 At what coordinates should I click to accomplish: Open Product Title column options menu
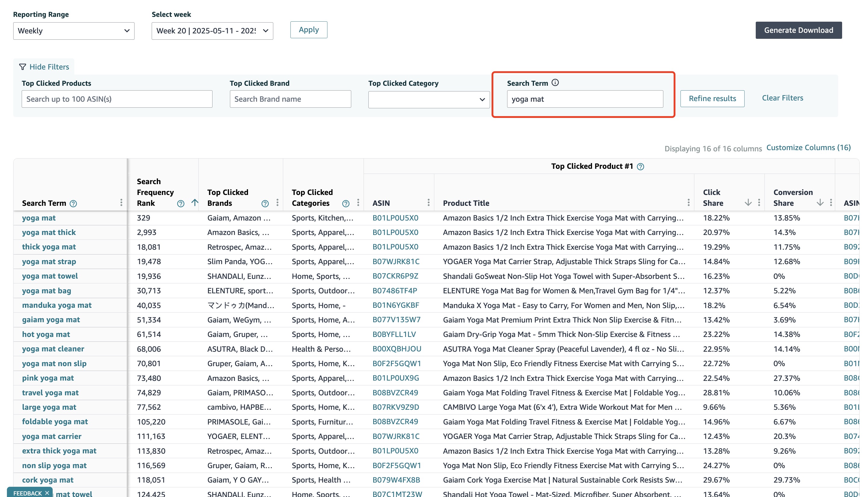(x=688, y=203)
